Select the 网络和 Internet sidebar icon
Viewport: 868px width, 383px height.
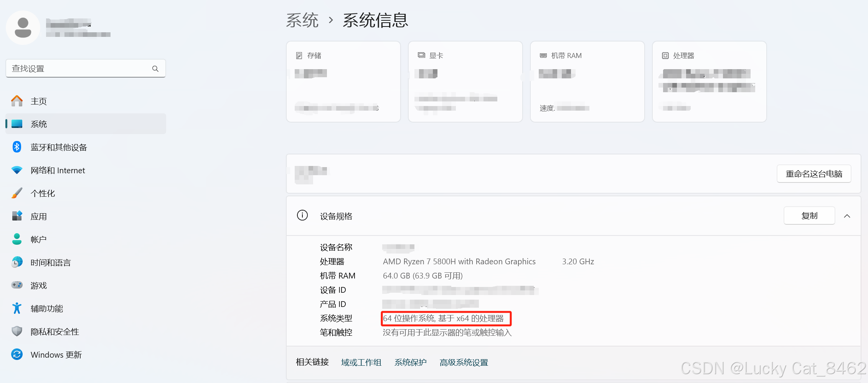(17, 170)
